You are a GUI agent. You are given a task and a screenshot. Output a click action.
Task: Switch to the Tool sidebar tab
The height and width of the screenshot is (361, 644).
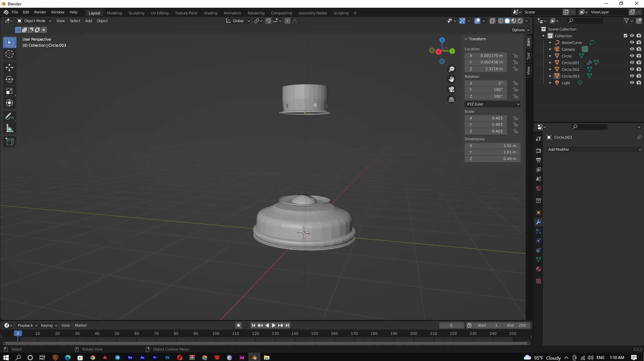(x=528, y=56)
